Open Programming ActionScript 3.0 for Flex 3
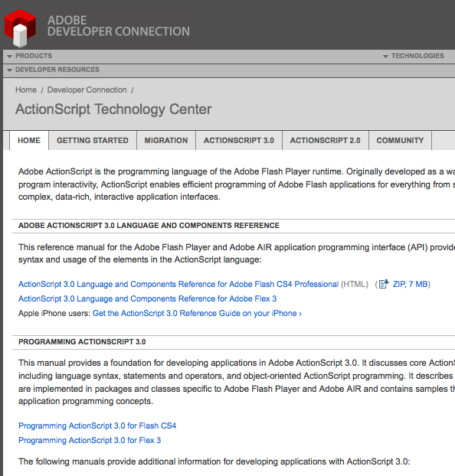This screenshot has height=476, width=455. pos(90,440)
